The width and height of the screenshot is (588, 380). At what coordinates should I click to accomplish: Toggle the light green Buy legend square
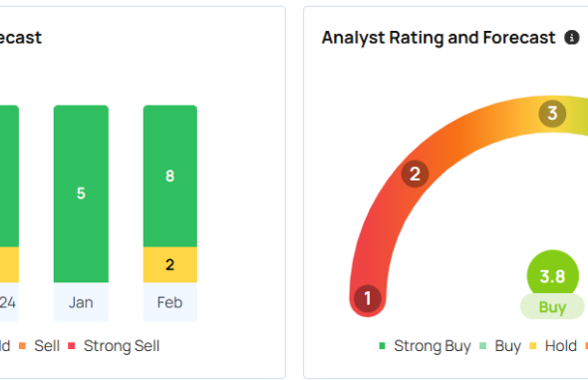pos(483,346)
